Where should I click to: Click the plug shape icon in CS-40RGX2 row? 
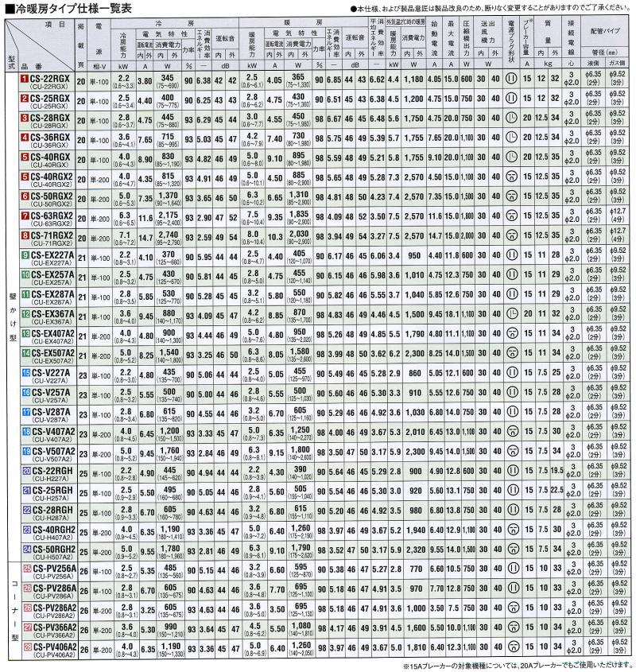tap(511, 177)
